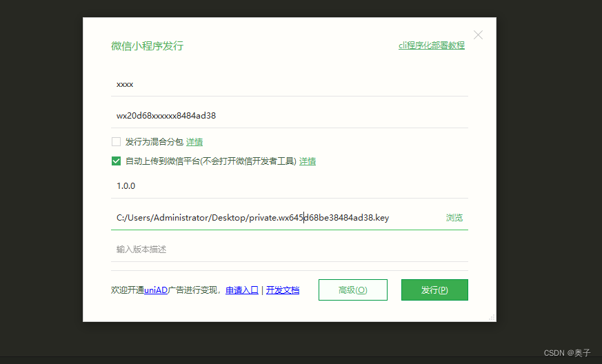Screen dimensions: 602x364
Task: Click the dialog resize grip in the bottom corner
Action: (492, 318)
